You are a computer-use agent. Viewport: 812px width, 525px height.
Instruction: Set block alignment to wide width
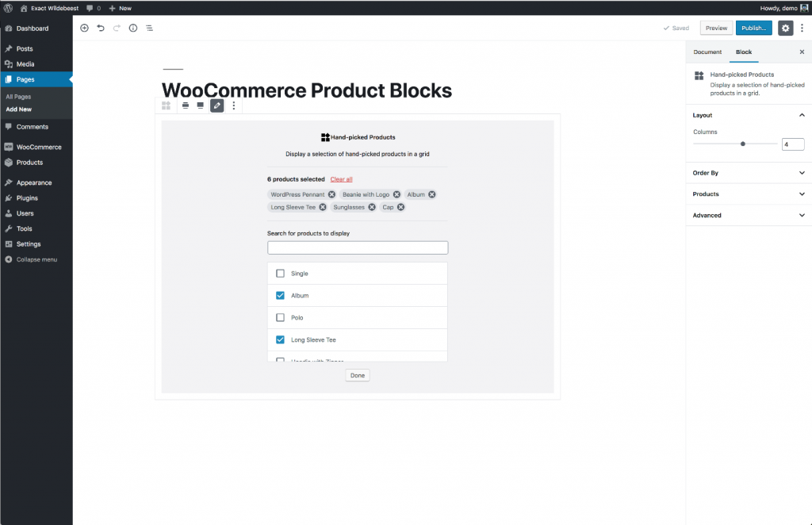[186, 105]
